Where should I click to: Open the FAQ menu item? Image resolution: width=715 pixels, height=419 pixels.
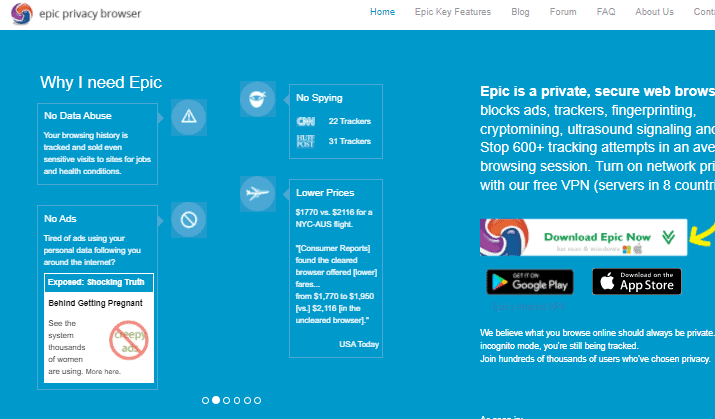(606, 12)
